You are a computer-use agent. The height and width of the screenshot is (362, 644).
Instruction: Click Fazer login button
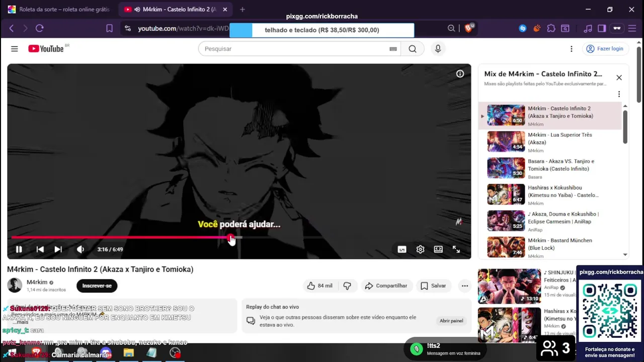605,49
